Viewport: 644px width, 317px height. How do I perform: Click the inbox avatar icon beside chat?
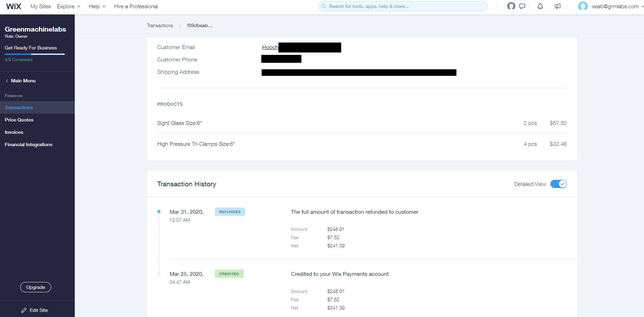click(x=511, y=6)
